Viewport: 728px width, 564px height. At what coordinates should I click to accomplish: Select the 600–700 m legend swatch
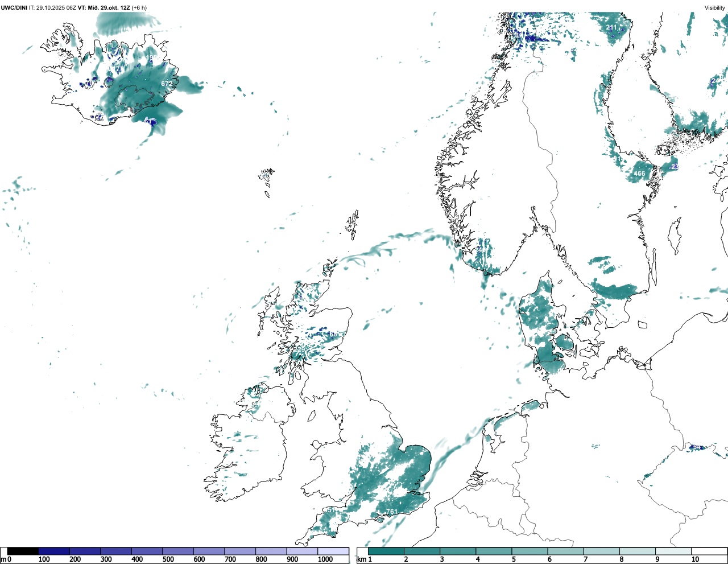click(209, 551)
